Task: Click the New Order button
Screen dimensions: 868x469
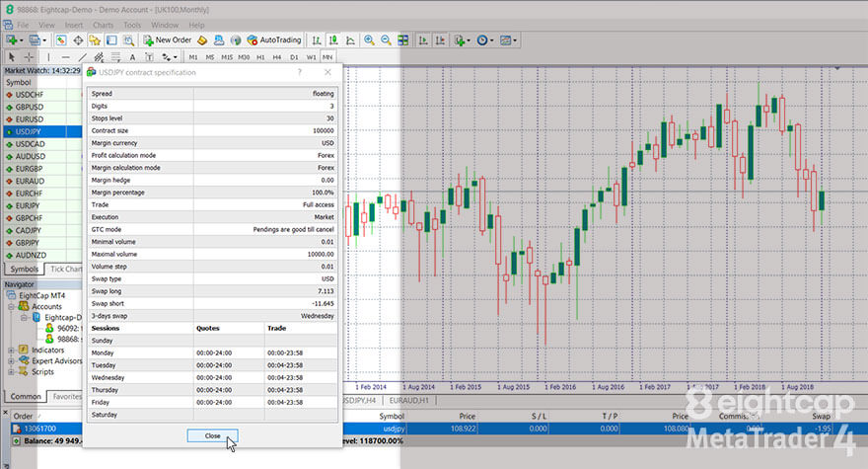Action: click(167, 39)
